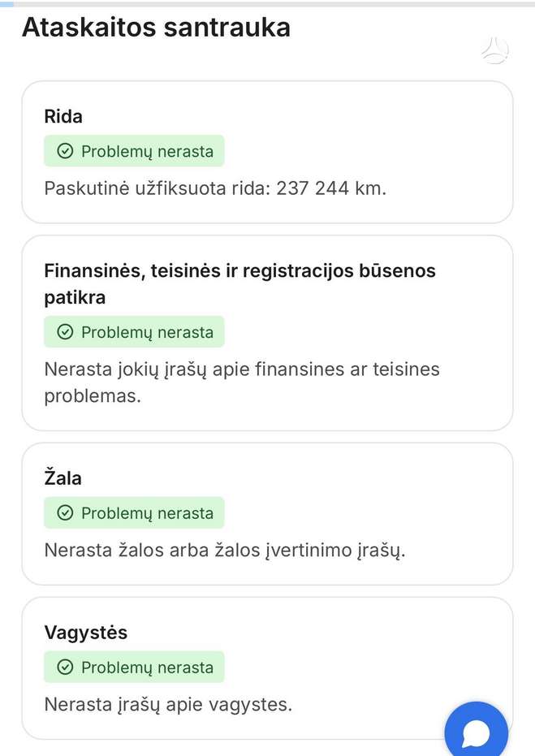535x756 pixels.
Task: Open the Vagystės section heading
Action: (x=86, y=633)
